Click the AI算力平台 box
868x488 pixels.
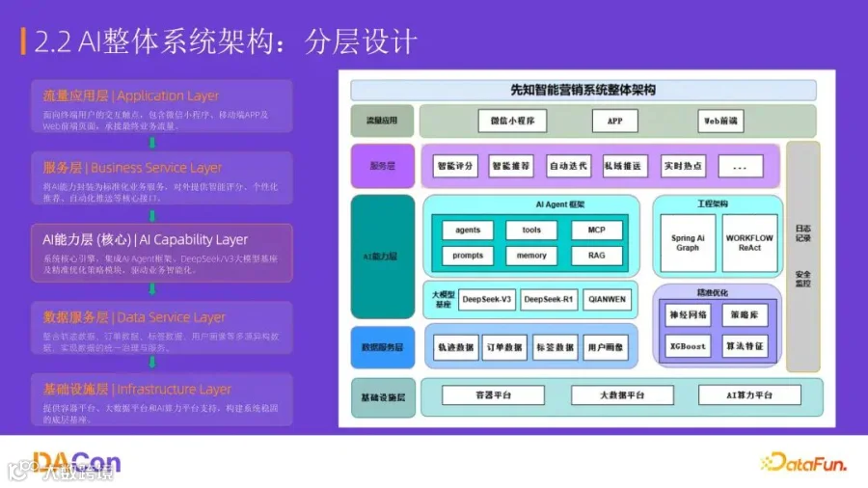pos(749,395)
